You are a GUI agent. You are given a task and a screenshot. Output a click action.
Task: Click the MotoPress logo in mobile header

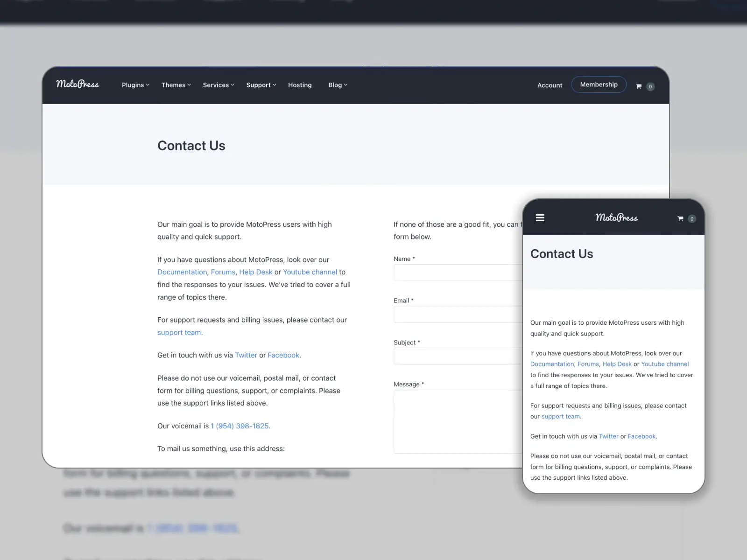coord(617,217)
